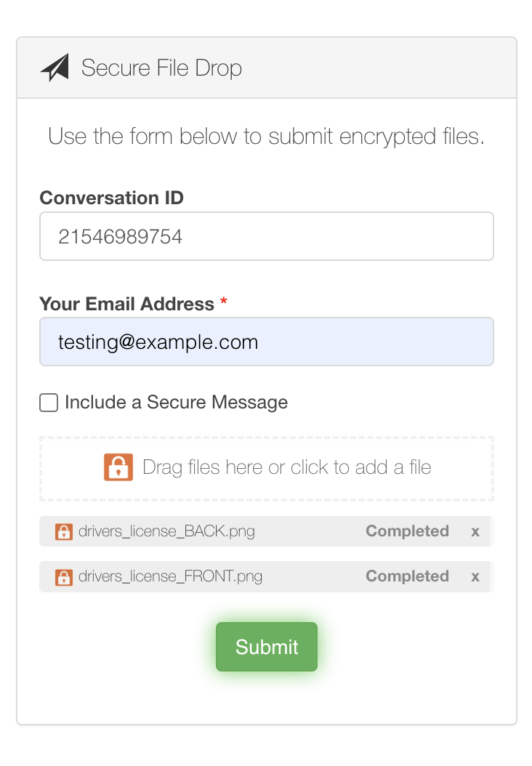Open the file picker by clicking the drop zone

pos(266,467)
